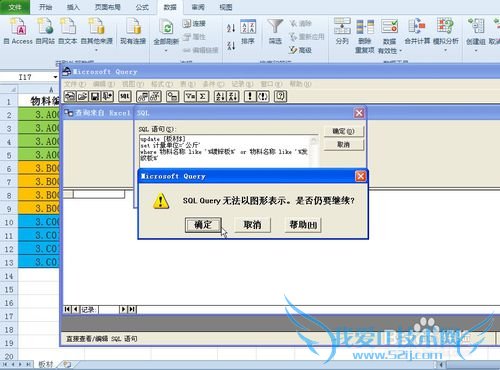Open the name box dropdown beside I17

55,77
